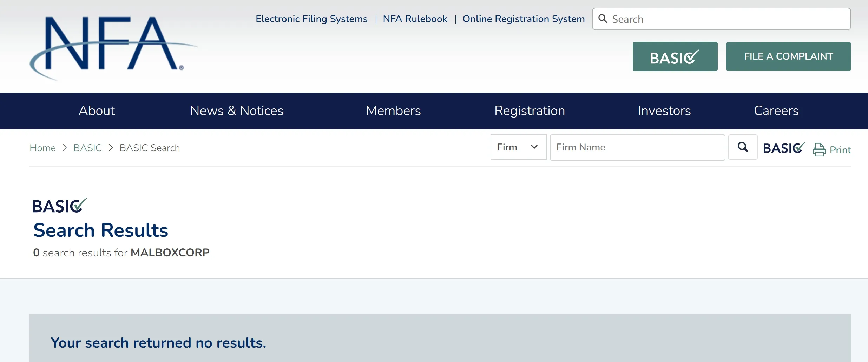This screenshot has height=362, width=868.
Task: Click the MALBOXCORP search term text
Action: coord(170,253)
